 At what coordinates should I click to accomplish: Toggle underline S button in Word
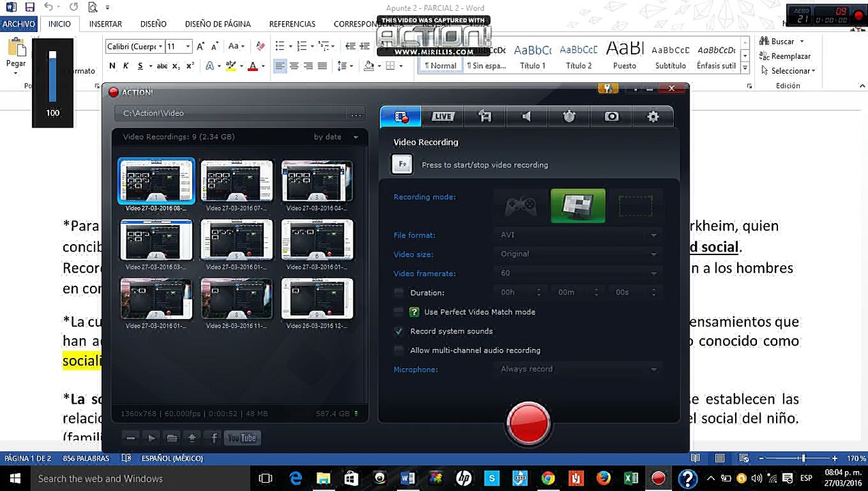(140, 66)
